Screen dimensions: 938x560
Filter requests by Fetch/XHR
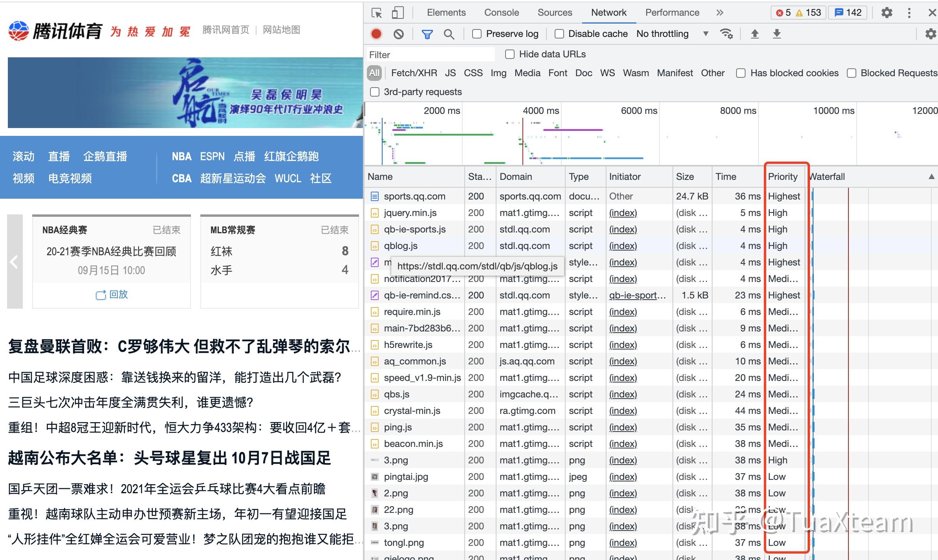pos(414,73)
